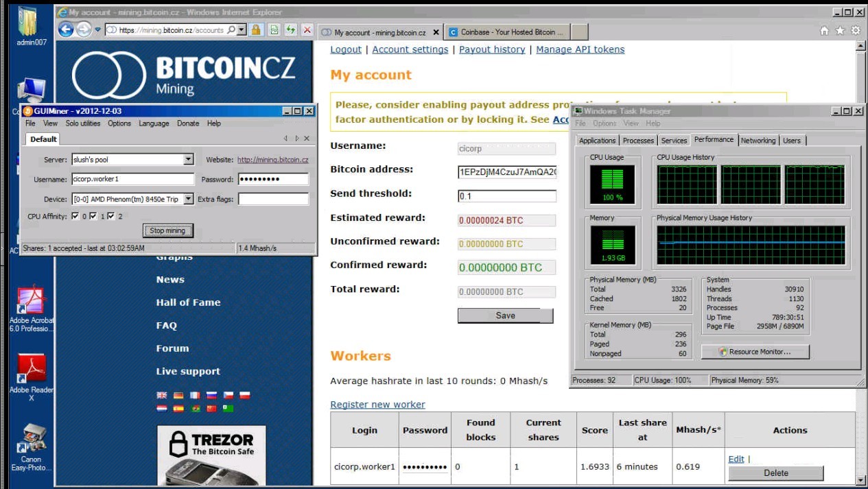Switch to Task Manager Processes tab
Screen dimensions: 868x489
[x=638, y=141]
